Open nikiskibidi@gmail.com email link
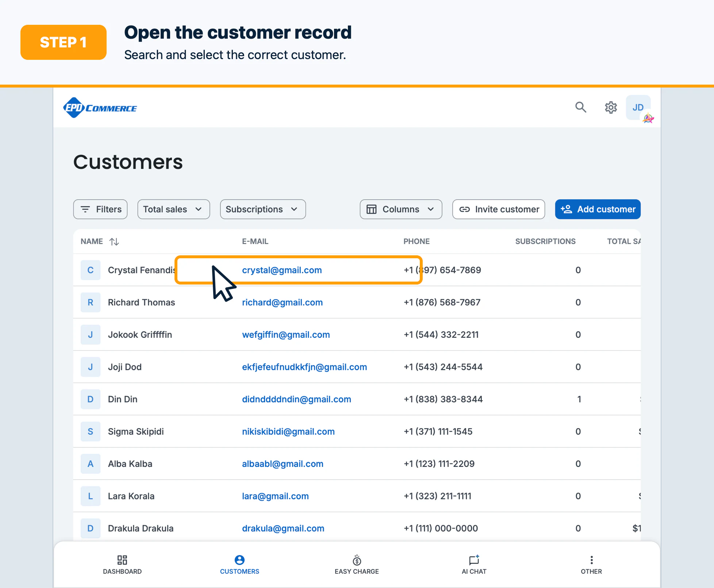Image resolution: width=714 pixels, height=588 pixels. pos(288,432)
